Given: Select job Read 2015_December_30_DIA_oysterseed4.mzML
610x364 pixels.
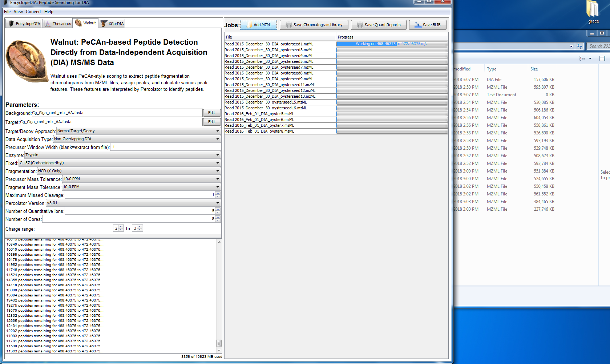Looking at the screenshot, I should pyautogui.click(x=280, y=56).
